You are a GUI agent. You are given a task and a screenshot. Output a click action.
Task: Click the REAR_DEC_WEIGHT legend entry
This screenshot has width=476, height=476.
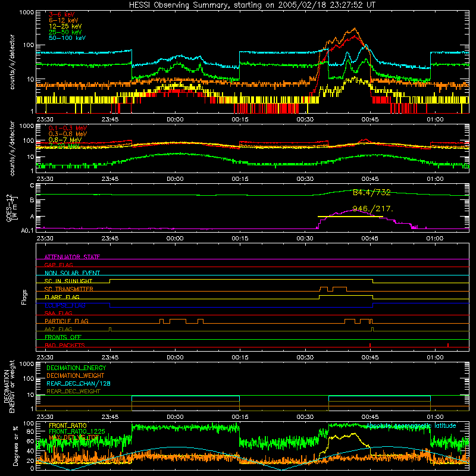coord(73,392)
